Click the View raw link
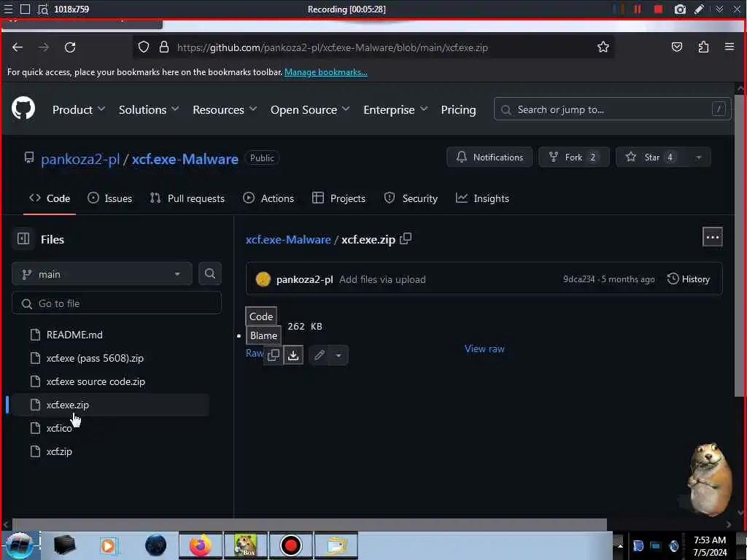 (484, 349)
